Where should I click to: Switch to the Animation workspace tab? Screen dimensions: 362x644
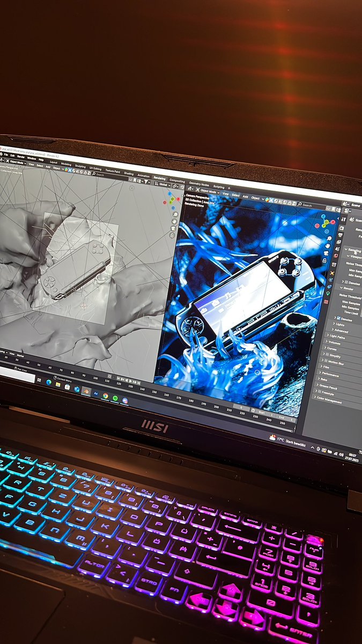[143, 175]
